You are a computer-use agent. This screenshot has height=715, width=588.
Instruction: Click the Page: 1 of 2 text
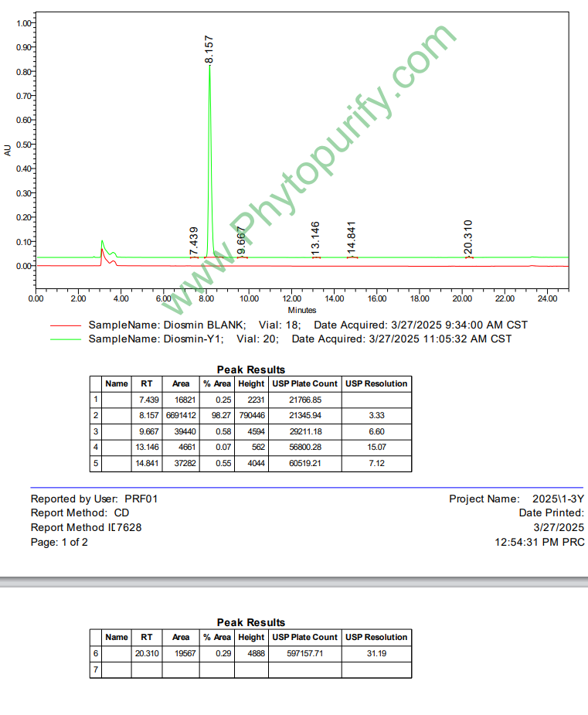[x=59, y=542]
